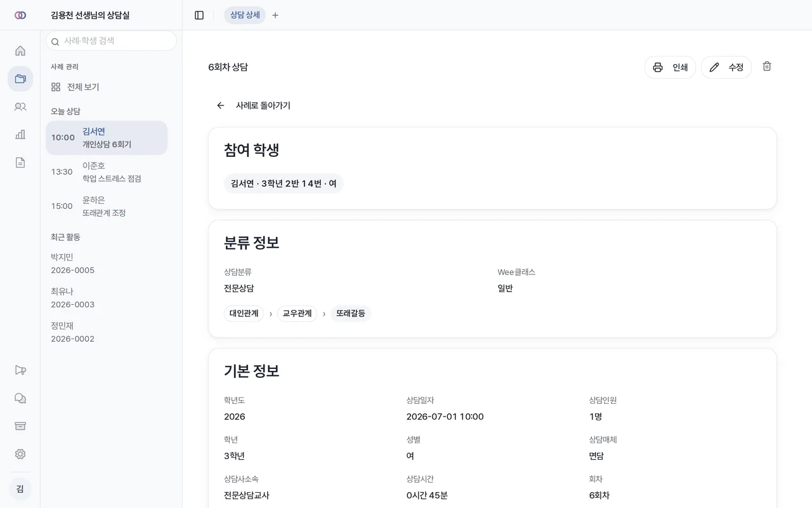The width and height of the screenshot is (812, 508).
Task: Select the 상담 상세 tab
Action: [x=245, y=15]
